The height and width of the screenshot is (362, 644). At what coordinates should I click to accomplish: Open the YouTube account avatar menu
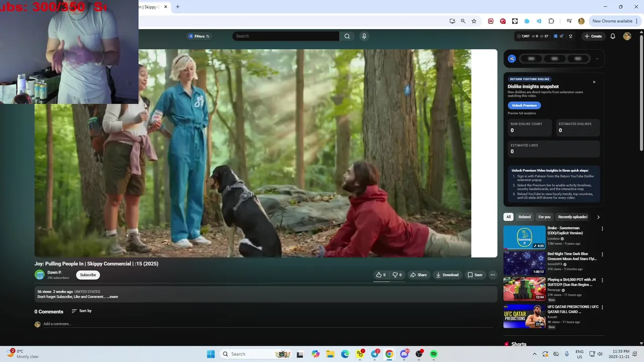coord(627,36)
